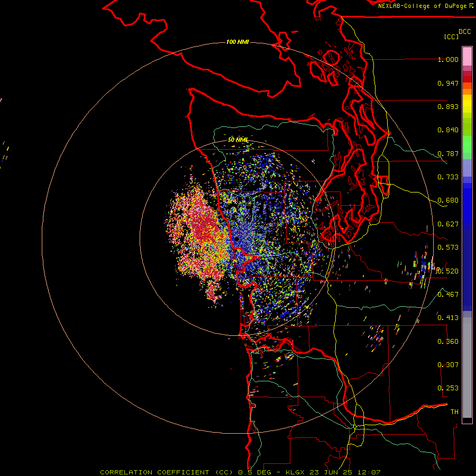Image resolution: width=476 pixels, height=476 pixels.
Task: Click the 100 NMI range ring label
Action: coord(237,42)
